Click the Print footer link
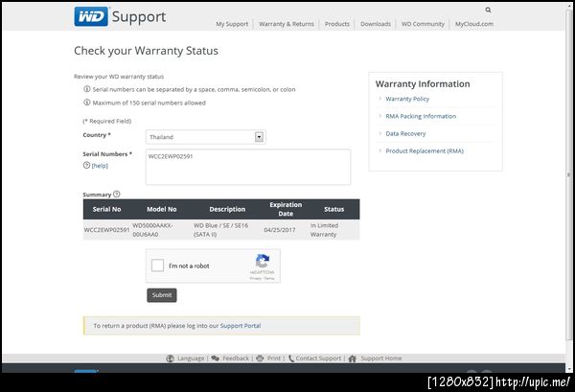Image resolution: width=575 pixels, height=392 pixels. pos(273,358)
